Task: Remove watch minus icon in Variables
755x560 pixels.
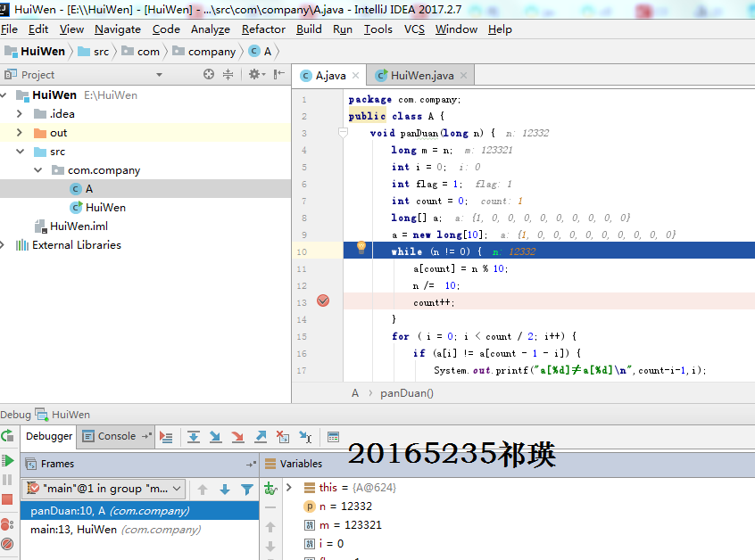Action: 270,507
